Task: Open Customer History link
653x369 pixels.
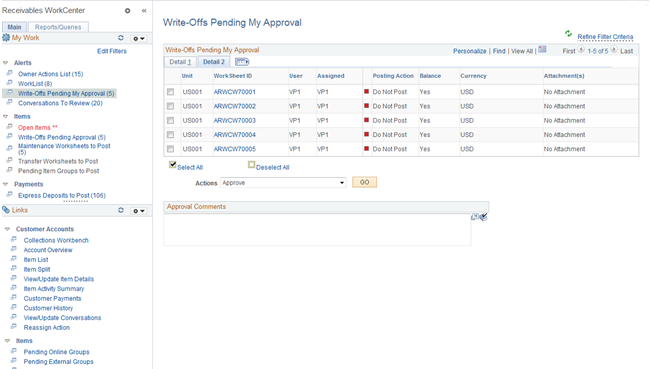Action: [x=48, y=308]
